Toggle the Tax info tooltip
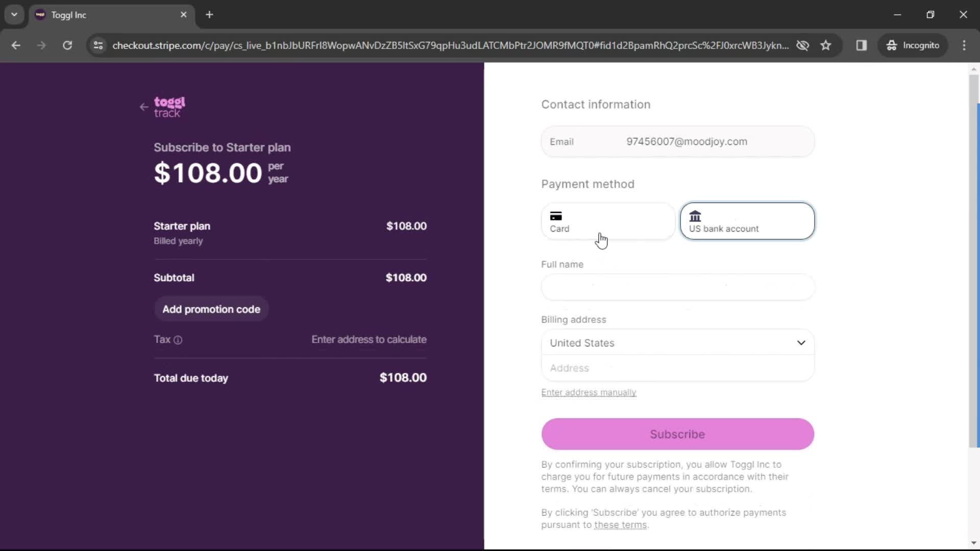Image resolution: width=980 pixels, height=551 pixels. coord(178,340)
